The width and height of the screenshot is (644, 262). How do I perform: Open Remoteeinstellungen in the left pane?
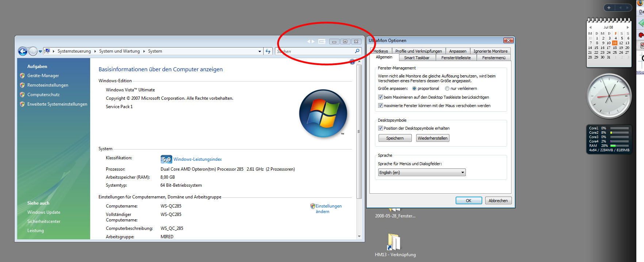(48, 85)
